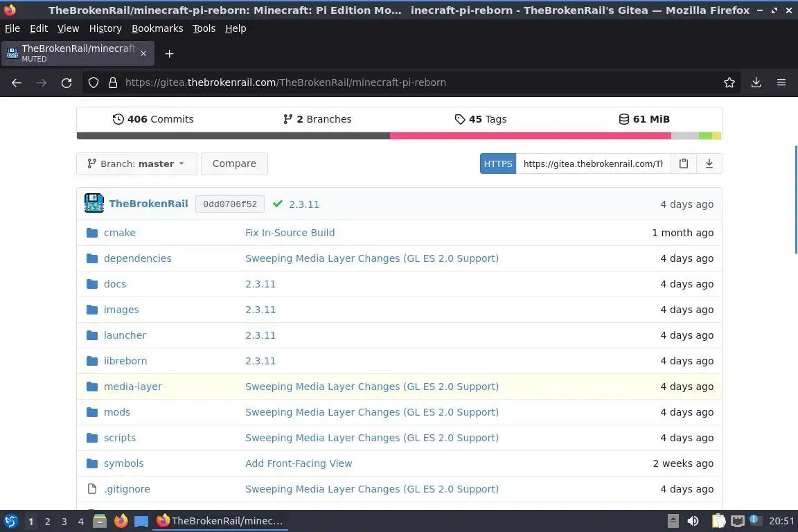Switch to workspace 2 on taskbar
798x532 pixels.
pos(47,522)
